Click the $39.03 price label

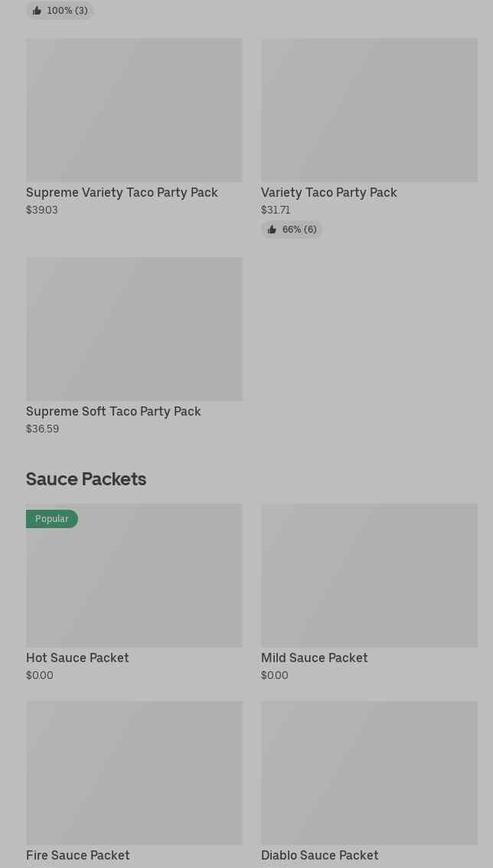pos(42,210)
